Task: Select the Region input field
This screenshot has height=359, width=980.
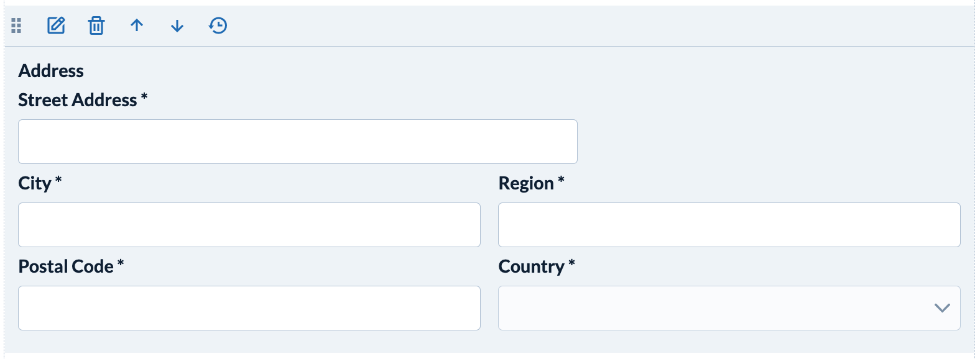Action: 729,225
